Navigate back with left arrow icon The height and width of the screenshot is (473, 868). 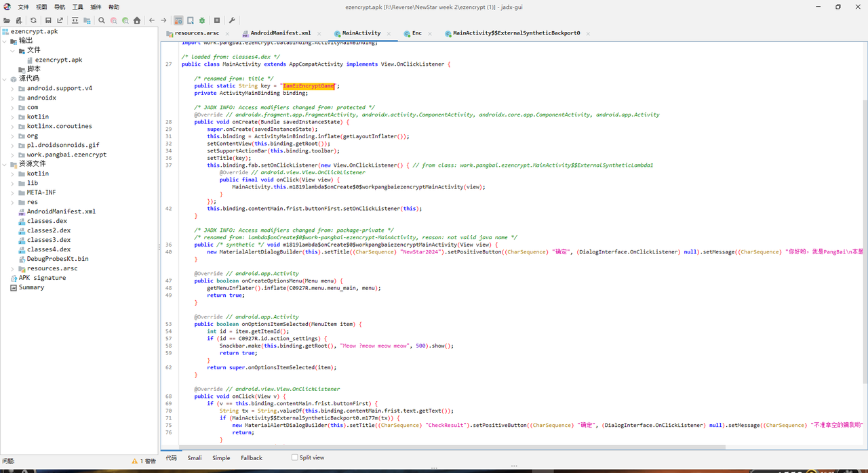click(x=152, y=20)
